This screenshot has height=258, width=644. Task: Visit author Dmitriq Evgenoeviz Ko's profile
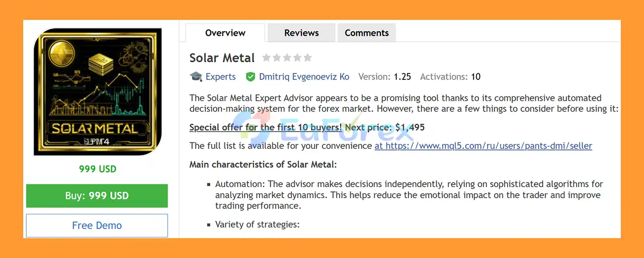304,77
